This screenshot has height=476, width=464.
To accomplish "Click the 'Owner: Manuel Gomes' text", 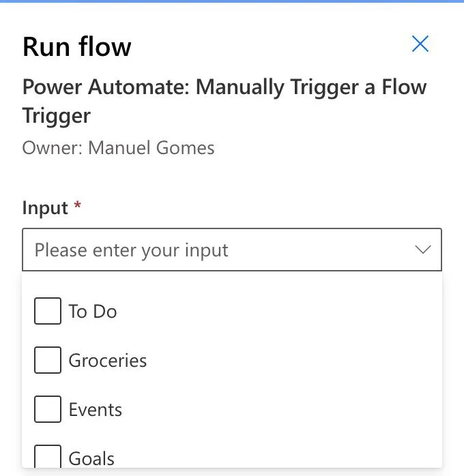I will coord(119,147).
